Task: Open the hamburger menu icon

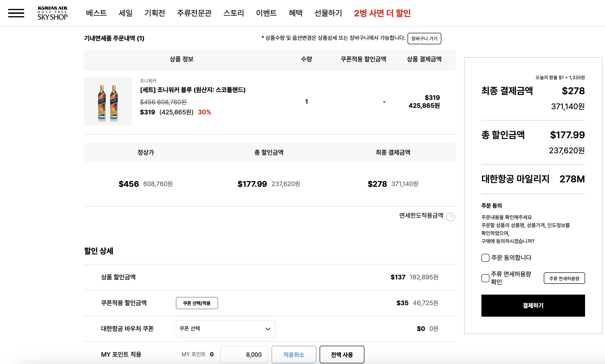Action: [x=16, y=13]
